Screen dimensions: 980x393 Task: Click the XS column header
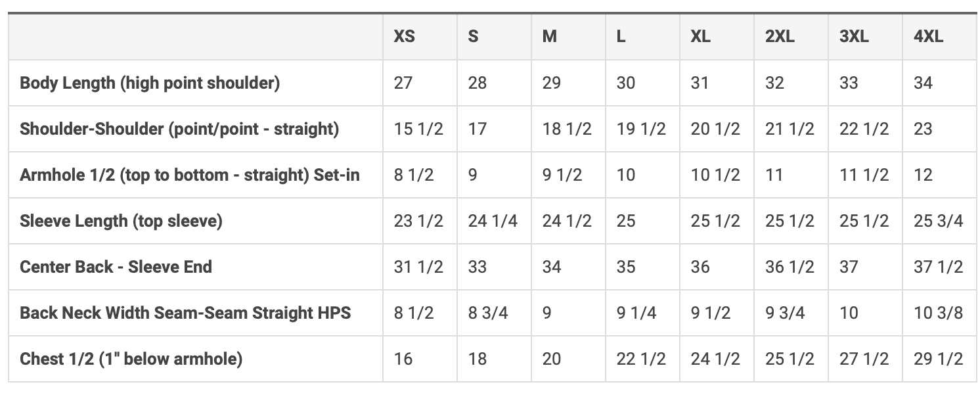click(404, 37)
